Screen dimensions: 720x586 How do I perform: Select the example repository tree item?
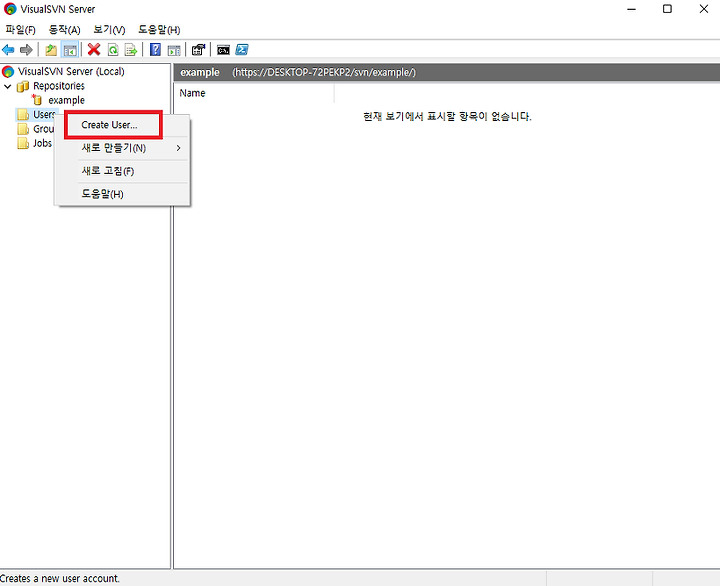coord(66,100)
